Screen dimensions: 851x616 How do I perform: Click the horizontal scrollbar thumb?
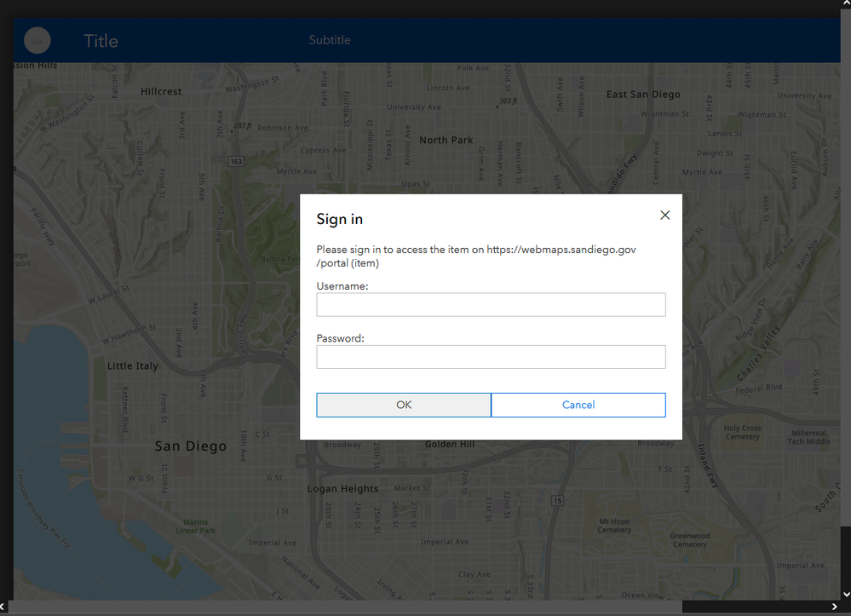(x=345, y=607)
